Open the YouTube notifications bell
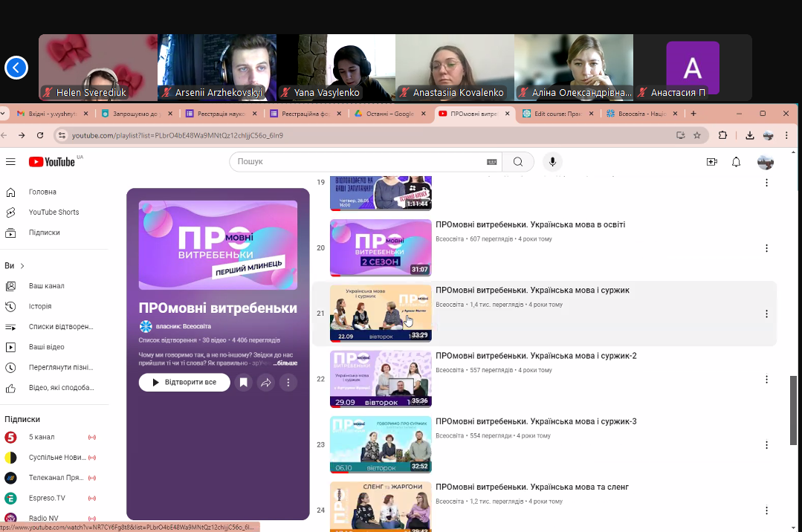The height and width of the screenshot is (532, 802). point(736,162)
